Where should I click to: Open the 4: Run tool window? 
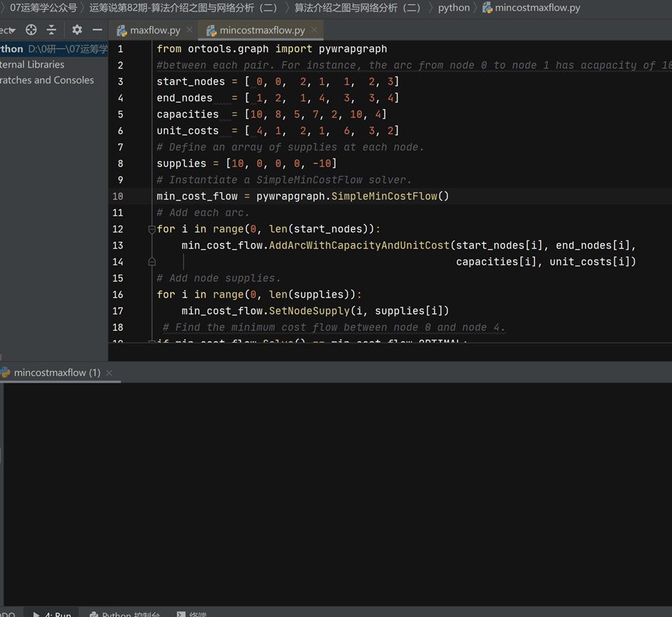(x=53, y=614)
